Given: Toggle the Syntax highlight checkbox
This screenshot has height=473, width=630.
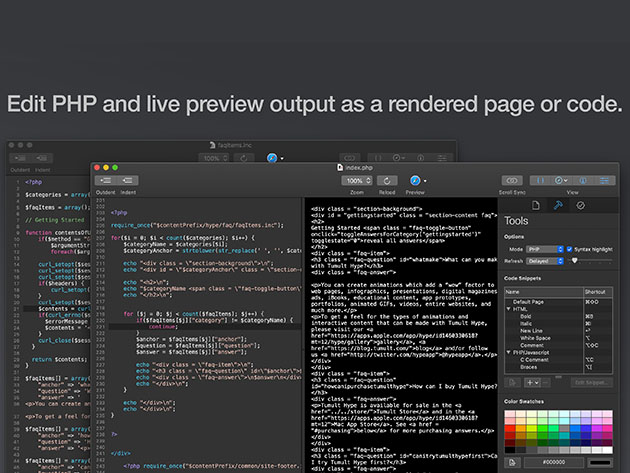Looking at the screenshot, I should pyautogui.click(x=569, y=249).
